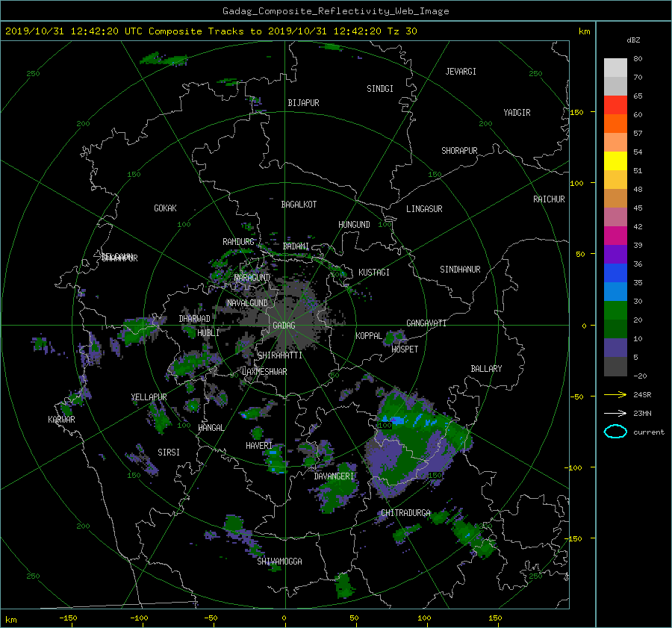Click the LAXMESHWAR city label
672x628 pixels.
coord(264,372)
